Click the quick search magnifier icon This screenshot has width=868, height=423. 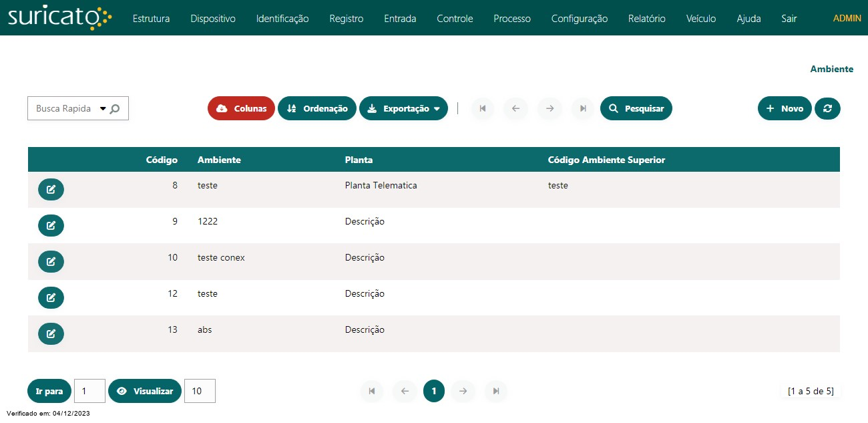[x=115, y=109]
